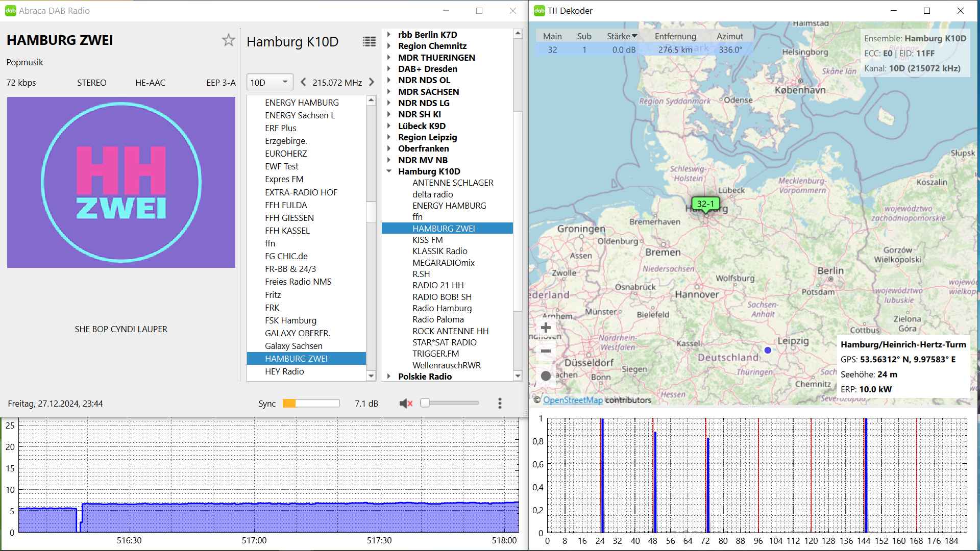Go to previous frequency channel arrow
The width and height of the screenshot is (980, 551).
coord(304,82)
